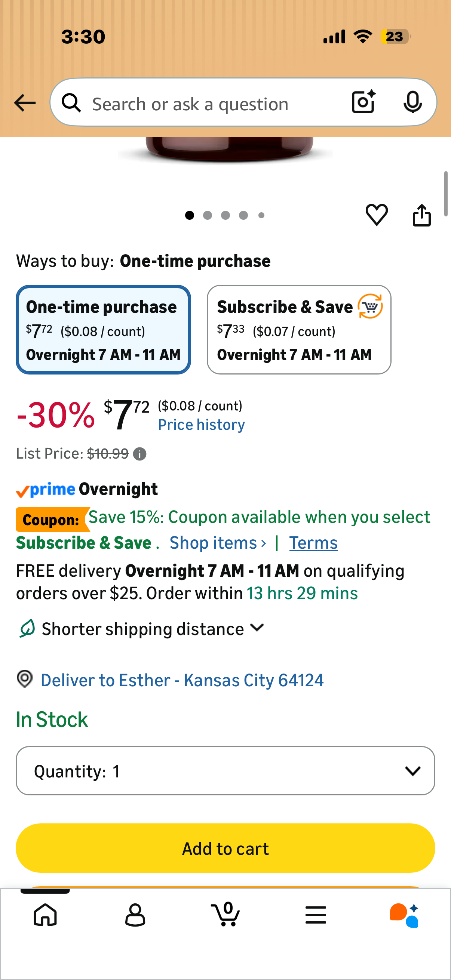Go to Home tab in bottom bar

[45, 915]
